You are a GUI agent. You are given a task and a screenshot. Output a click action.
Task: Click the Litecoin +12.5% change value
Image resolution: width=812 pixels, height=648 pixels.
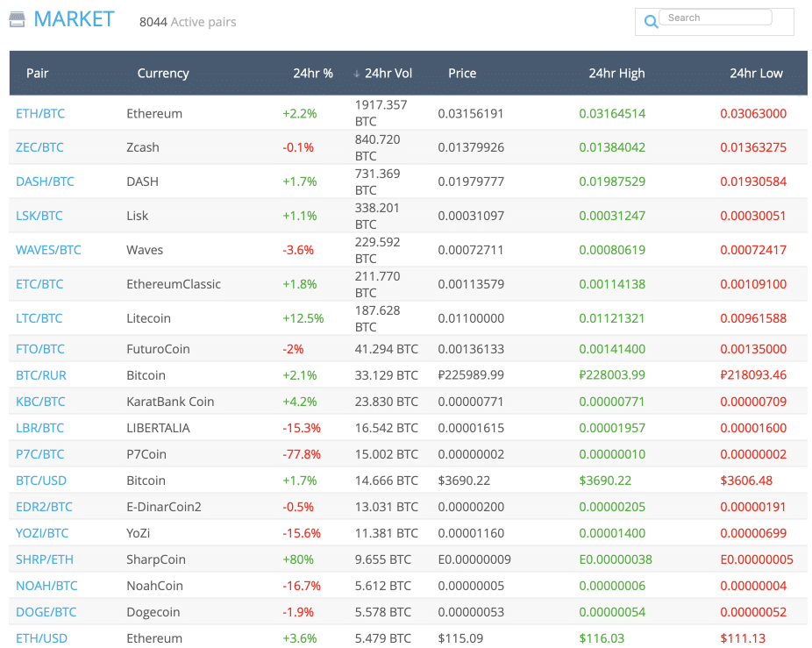click(x=303, y=318)
